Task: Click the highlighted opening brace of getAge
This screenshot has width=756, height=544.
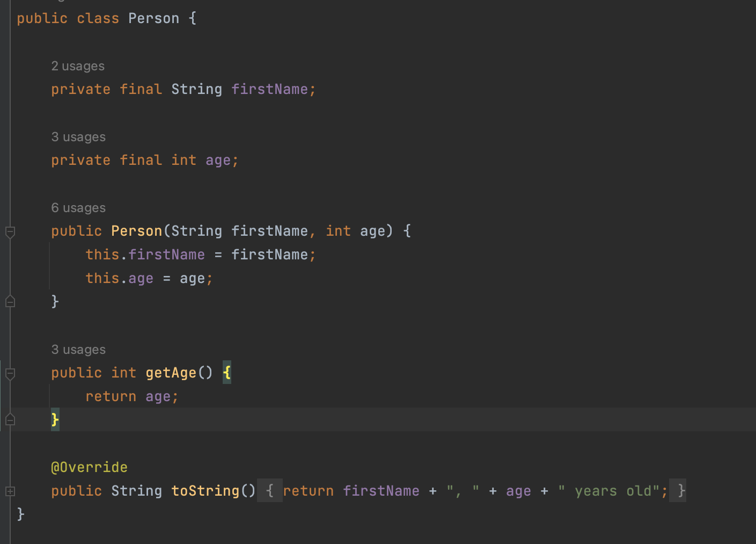Action: point(227,372)
